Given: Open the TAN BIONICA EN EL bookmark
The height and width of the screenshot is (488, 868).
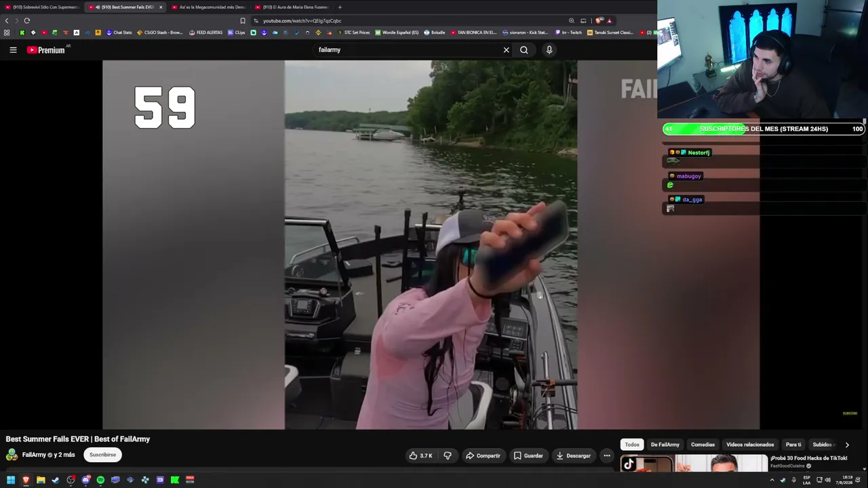Looking at the screenshot, I should [474, 33].
